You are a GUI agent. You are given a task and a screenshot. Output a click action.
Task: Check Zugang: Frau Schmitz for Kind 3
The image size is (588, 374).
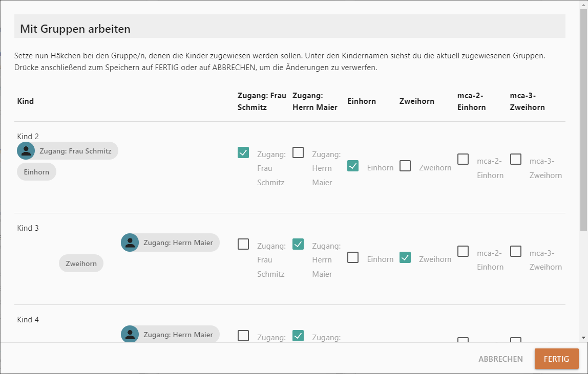(243, 244)
